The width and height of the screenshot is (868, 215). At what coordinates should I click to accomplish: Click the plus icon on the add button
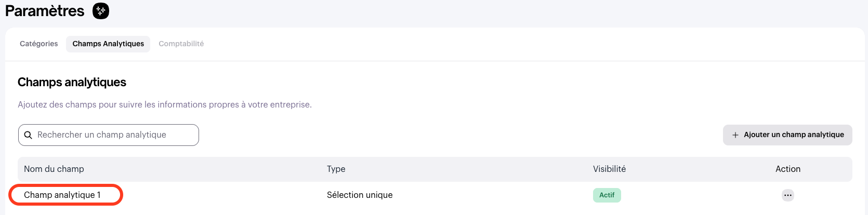pos(735,135)
